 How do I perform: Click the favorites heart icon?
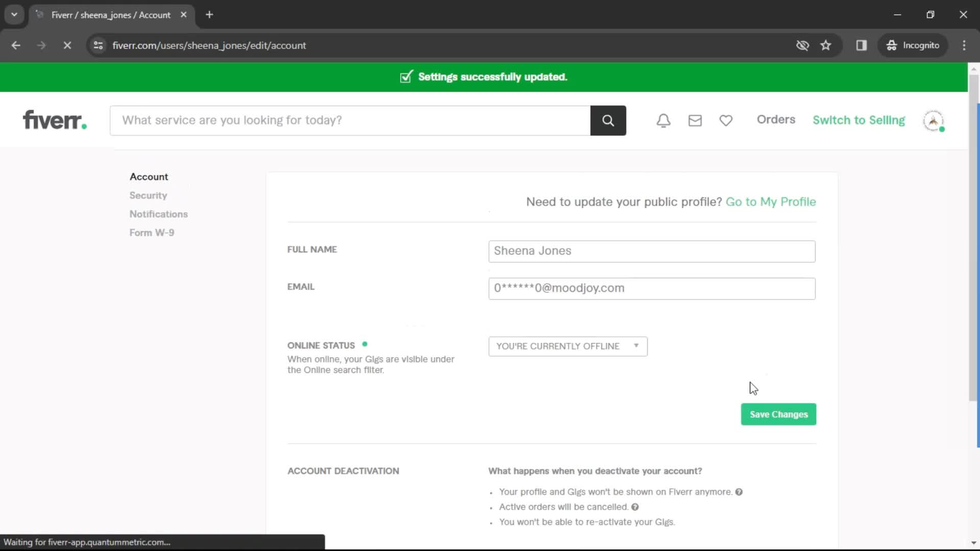tap(726, 120)
